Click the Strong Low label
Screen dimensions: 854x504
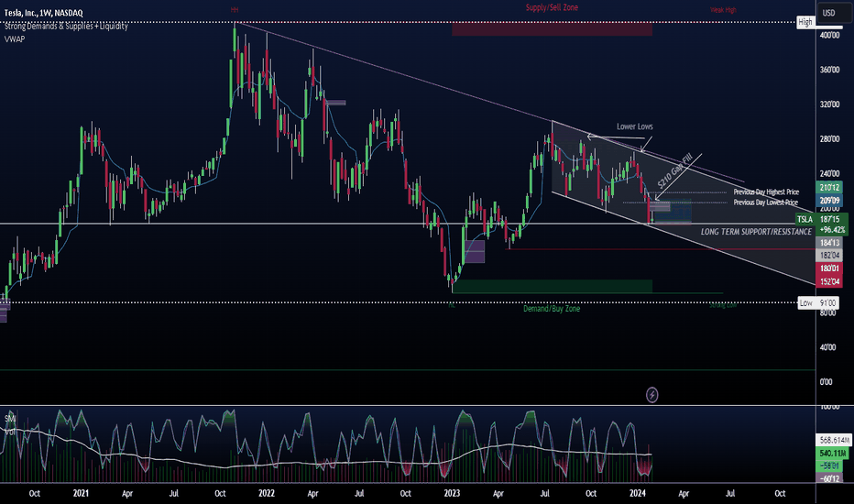[x=723, y=305]
